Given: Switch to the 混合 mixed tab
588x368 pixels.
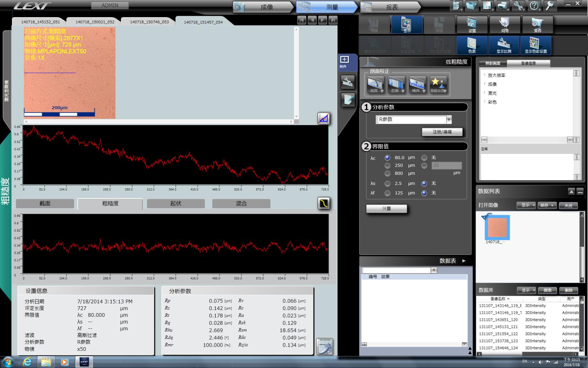Looking at the screenshot, I should [x=241, y=204].
